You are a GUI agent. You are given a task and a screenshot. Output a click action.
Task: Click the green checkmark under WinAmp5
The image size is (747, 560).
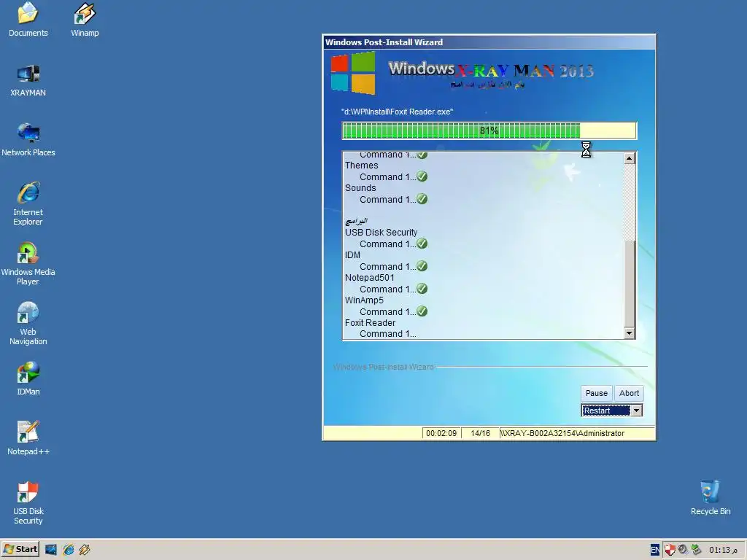click(x=422, y=311)
